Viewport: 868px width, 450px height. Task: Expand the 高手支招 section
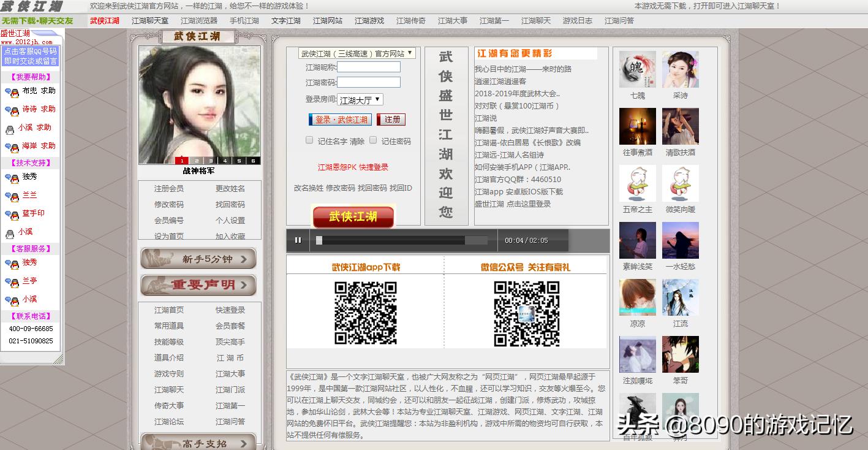point(197,443)
